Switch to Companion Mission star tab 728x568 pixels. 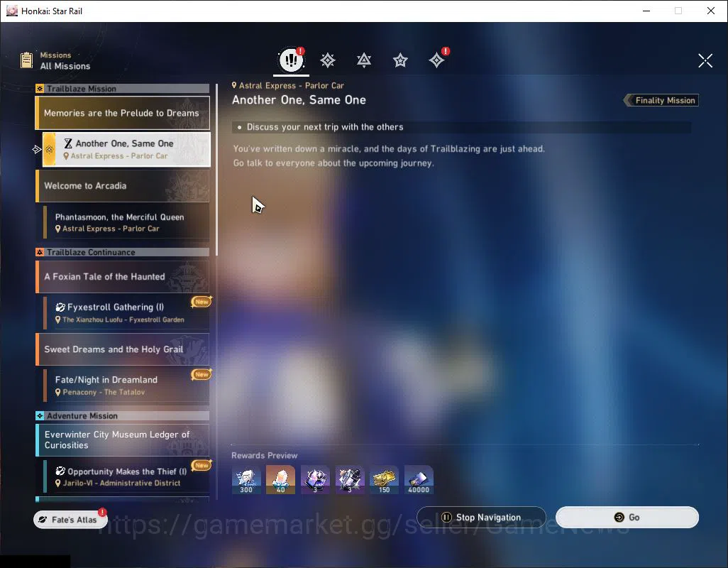(400, 60)
